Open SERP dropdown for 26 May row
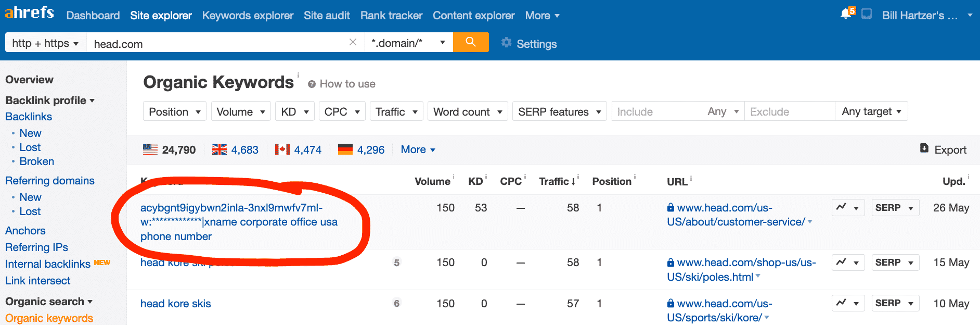Screen dimensions: 980x325 click(895, 207)
